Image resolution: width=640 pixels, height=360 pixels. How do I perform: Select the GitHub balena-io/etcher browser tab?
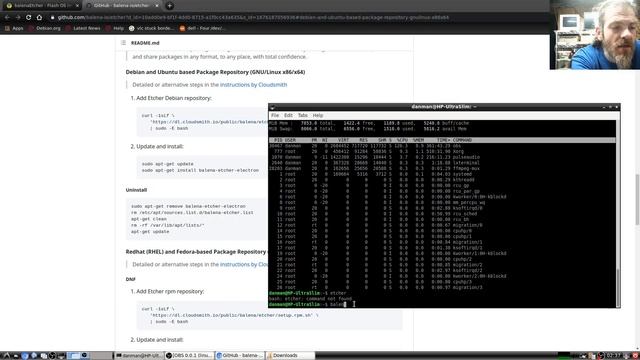[x=122, y=6]
